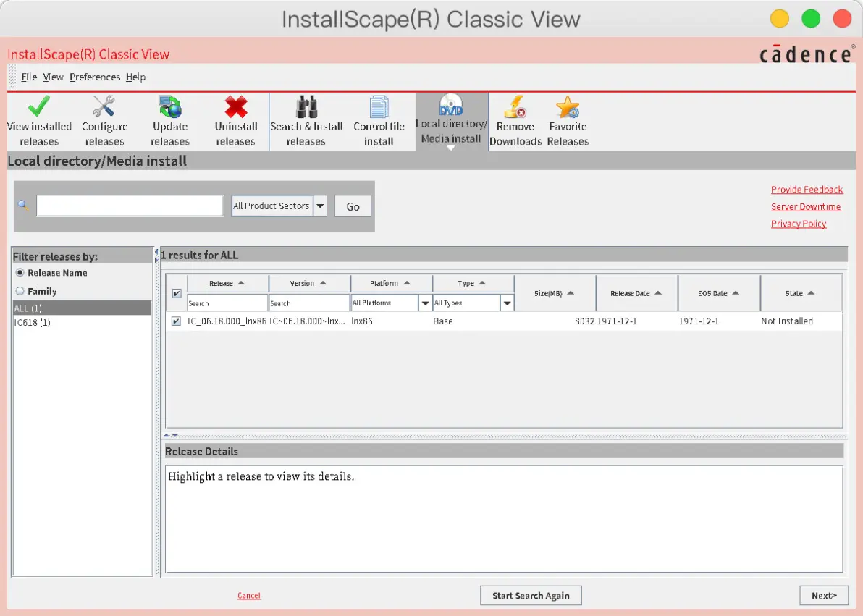The image size is (863, 616).
Task: Click the yellow minimize window button
Action: 779,18
